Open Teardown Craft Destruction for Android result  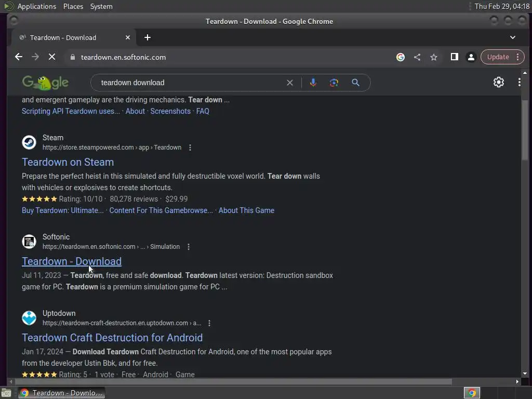click(112, 338)
